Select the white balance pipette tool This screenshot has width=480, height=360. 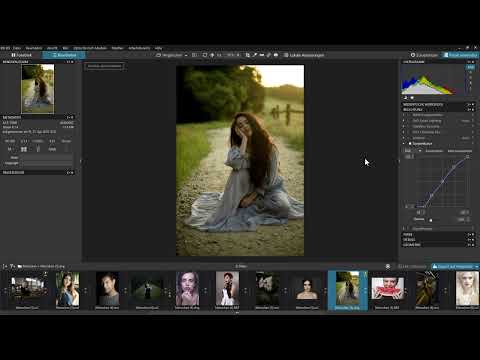(x=255, y=55)
